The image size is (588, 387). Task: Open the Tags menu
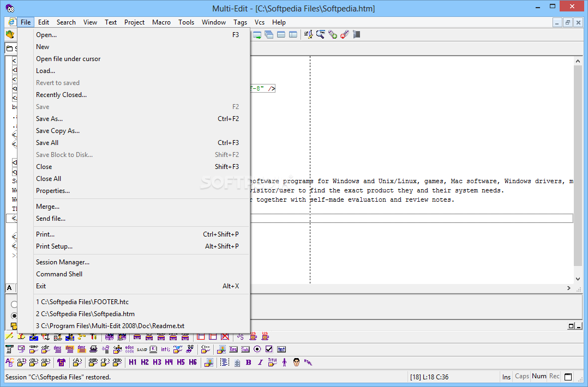[x=240, y=22]
